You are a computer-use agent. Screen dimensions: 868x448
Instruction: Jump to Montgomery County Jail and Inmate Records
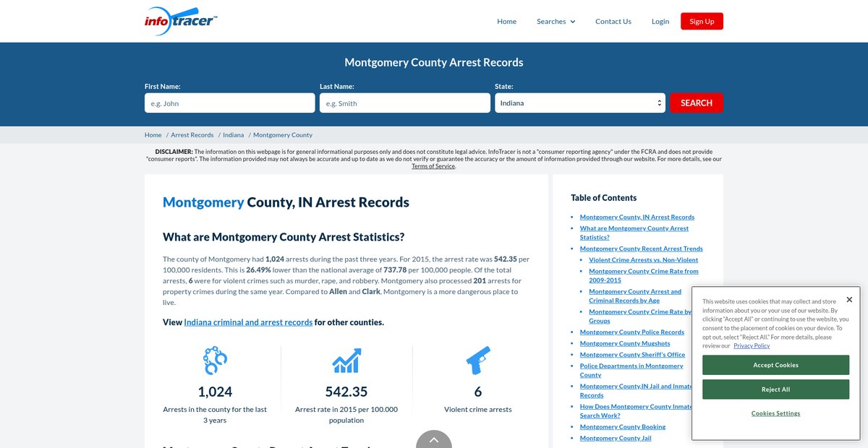coord(636,391)
